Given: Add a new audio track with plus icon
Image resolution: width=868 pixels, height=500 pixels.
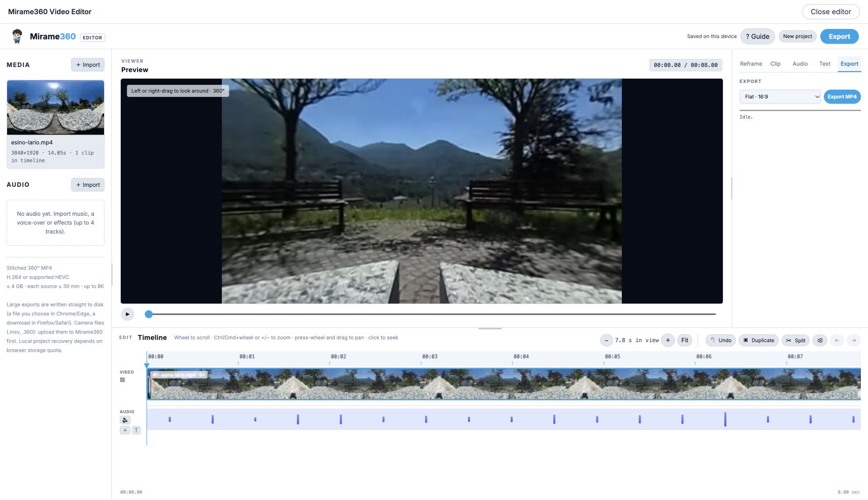Looking at the screenshot, I should coord(125,430).
